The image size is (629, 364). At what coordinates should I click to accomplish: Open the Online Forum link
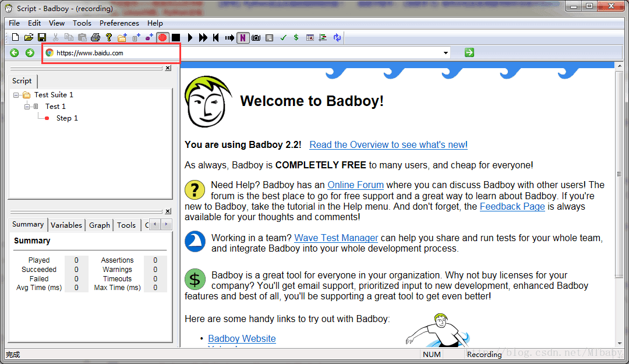[x=355, y=185]
